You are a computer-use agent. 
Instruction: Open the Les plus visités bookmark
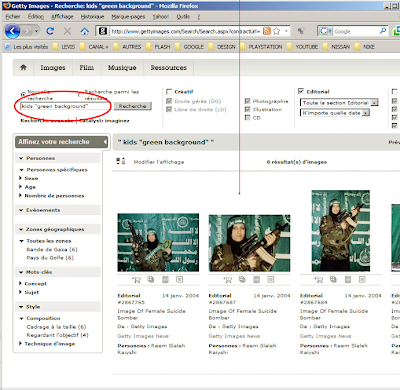[27, 47]
